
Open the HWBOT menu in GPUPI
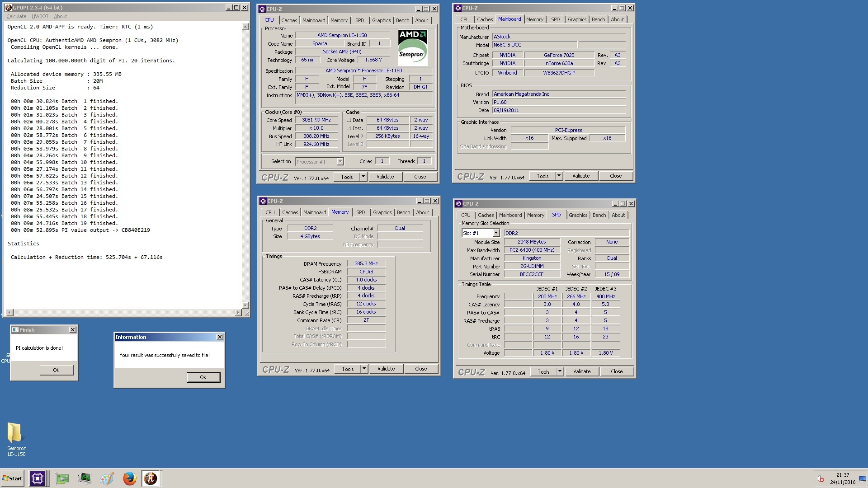click(x=40, y=16)
